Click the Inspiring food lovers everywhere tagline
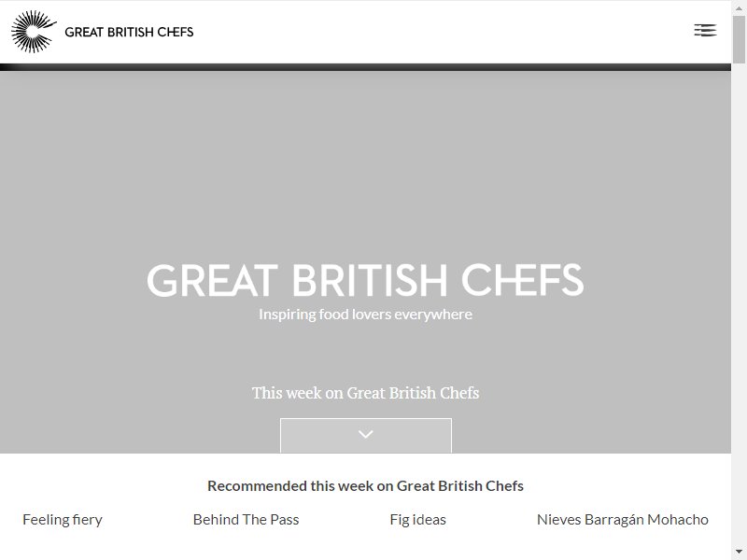This screenshot has width=747, height=560. point(365,315)
